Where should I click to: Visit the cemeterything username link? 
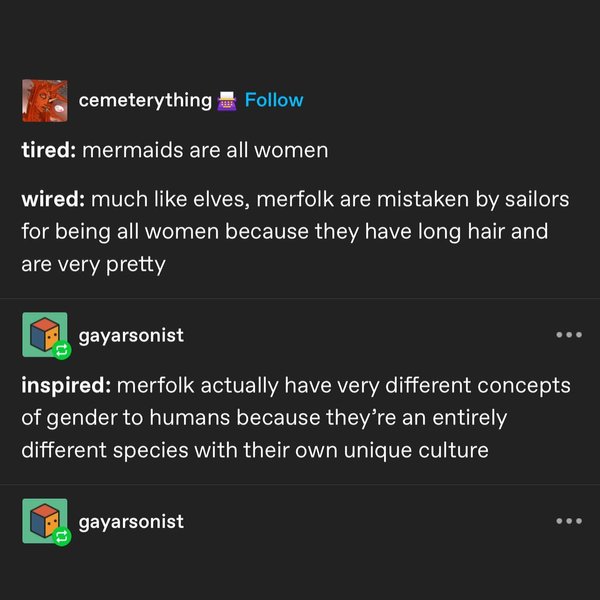tap(145, 100)
